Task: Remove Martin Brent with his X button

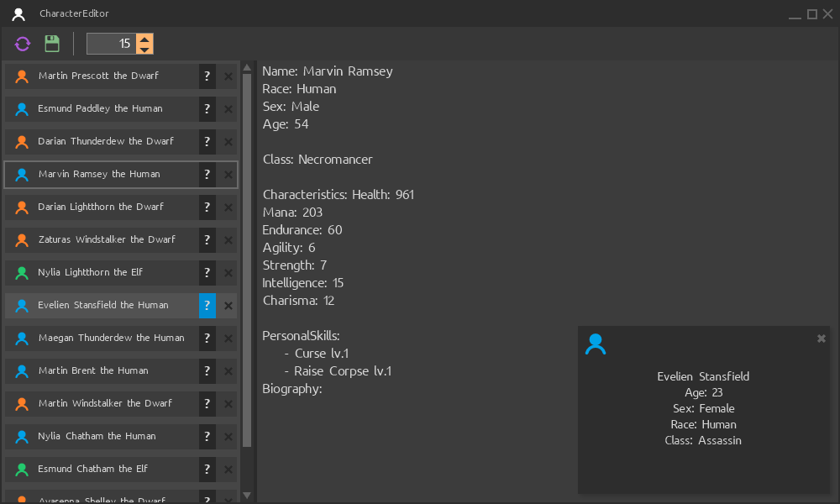Action: [x=228, y=370]
